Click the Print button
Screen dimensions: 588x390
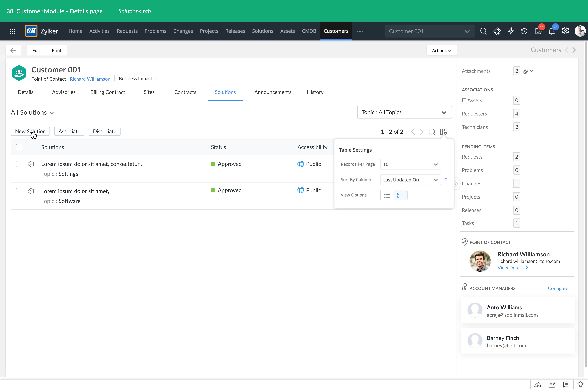(57, 51)
